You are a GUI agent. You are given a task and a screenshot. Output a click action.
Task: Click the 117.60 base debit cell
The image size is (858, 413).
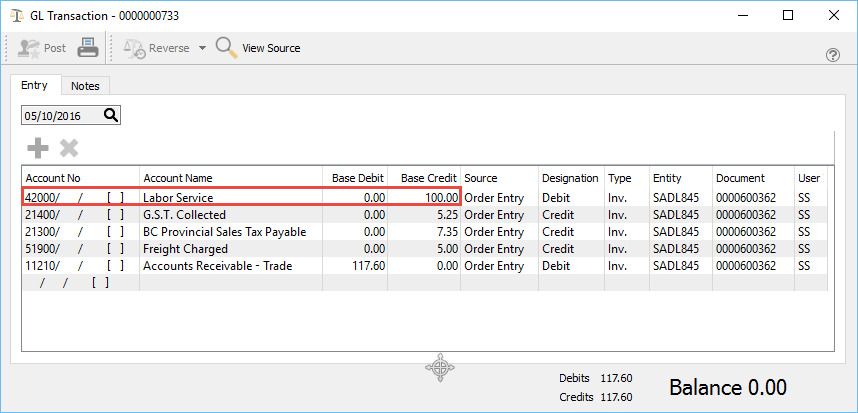click(x=355, y=266)
